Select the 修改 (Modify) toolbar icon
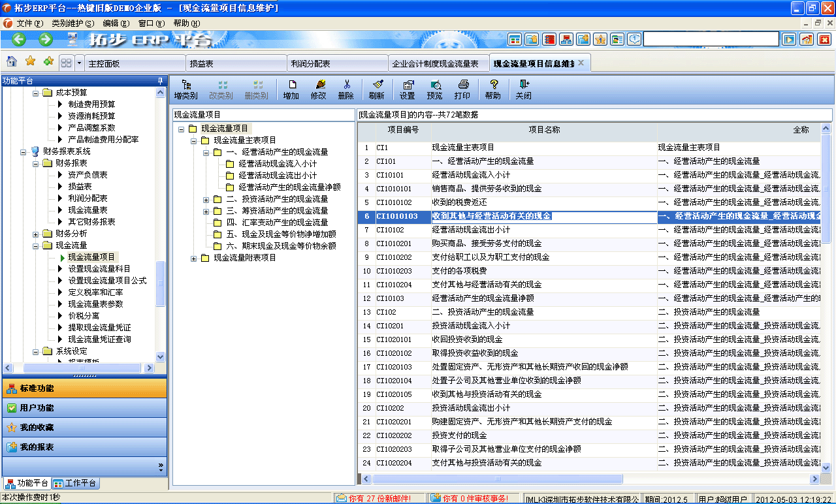The image size is (836, 504). (319, 88)
